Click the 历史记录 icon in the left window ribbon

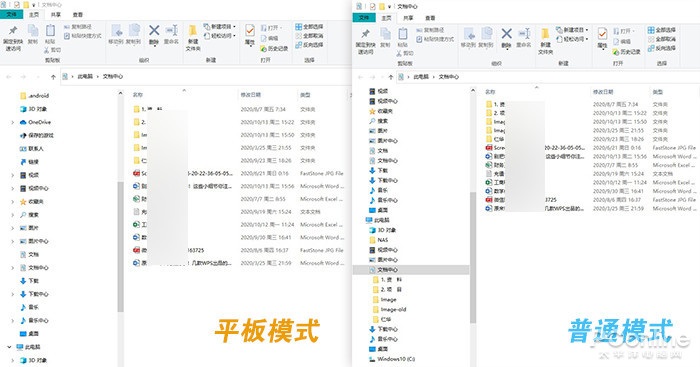click(274, 48)
